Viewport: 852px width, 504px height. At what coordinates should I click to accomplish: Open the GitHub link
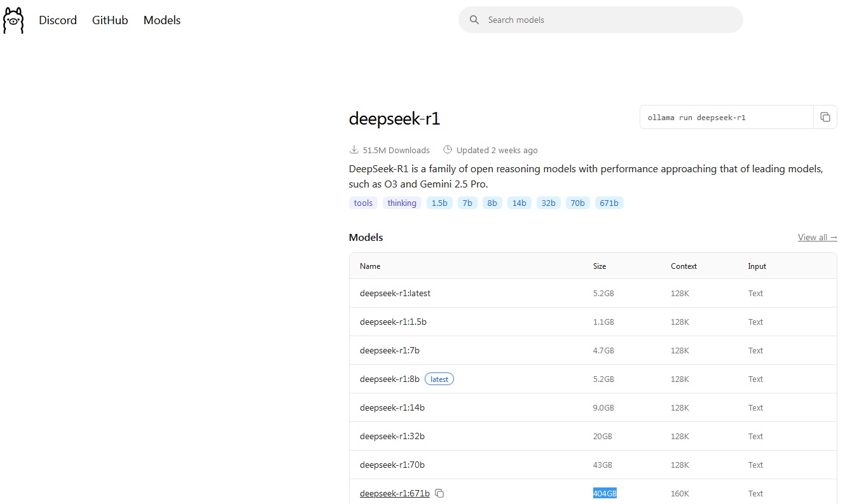coord(110,20)
